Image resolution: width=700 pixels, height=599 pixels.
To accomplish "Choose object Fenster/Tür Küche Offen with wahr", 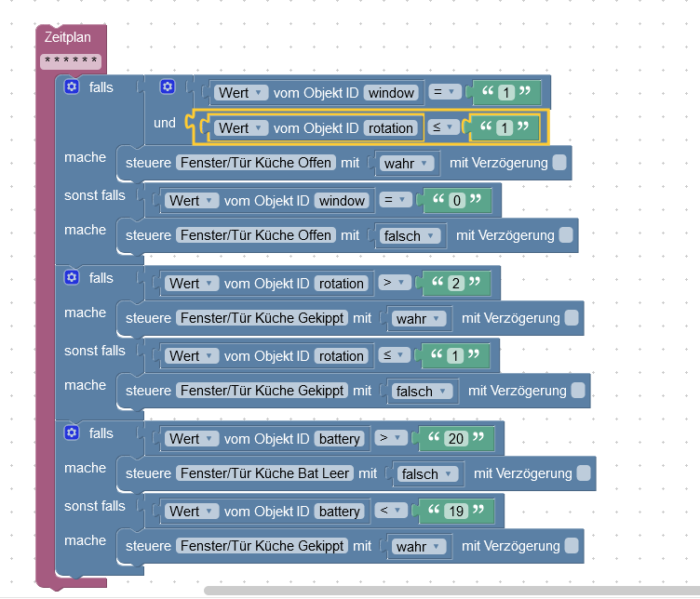I will [255, 163].
